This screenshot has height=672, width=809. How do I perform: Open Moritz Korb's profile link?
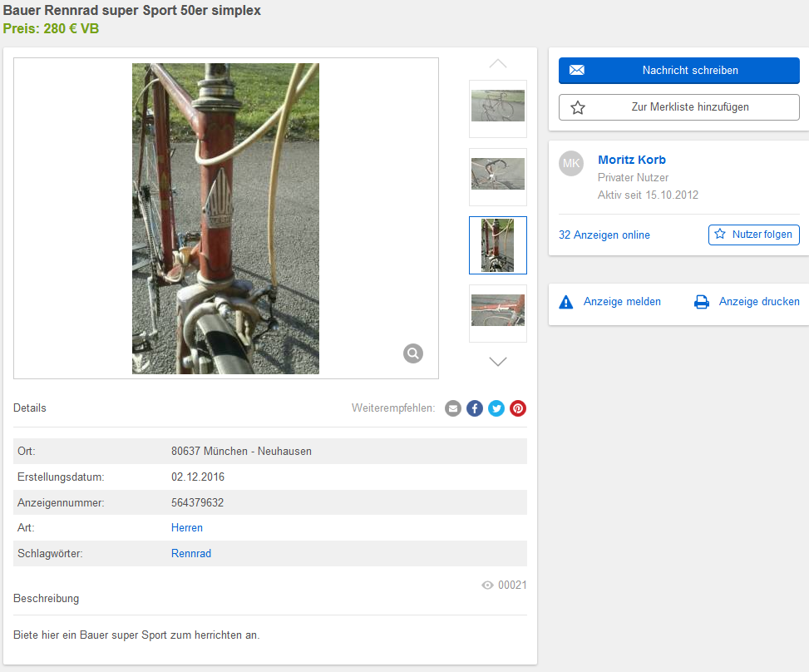pos(632,160)
